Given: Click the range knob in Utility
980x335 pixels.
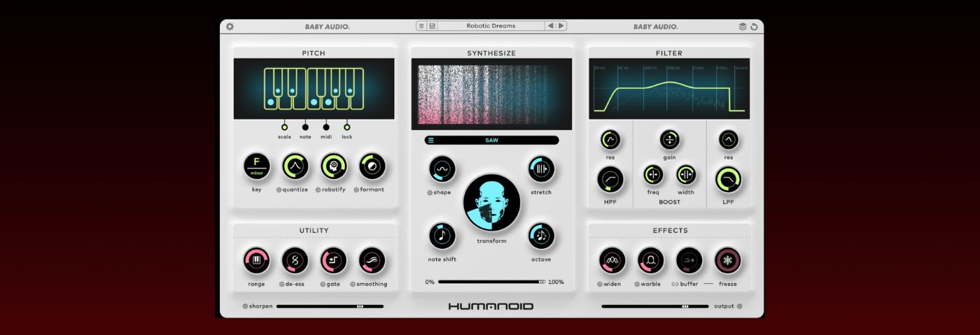Looking at the screenshot, I should click(256, 261).
